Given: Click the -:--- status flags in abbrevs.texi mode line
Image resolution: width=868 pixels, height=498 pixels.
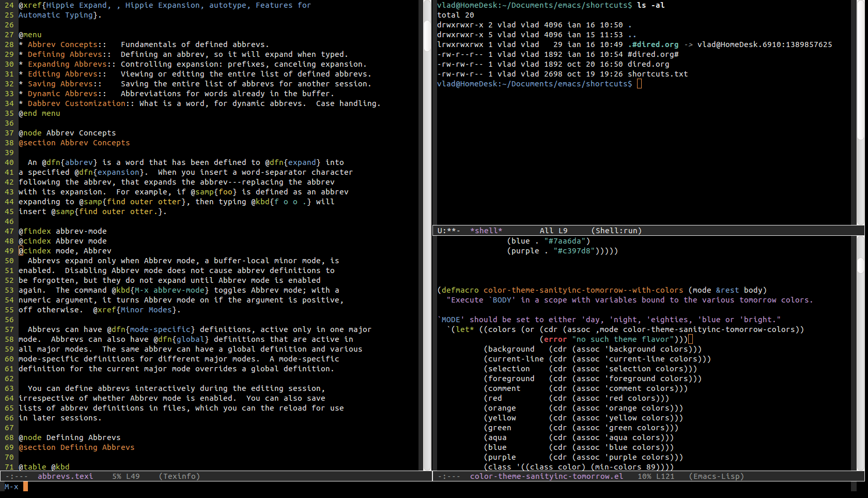Looking at the screenshot, I should click(17, 476).
